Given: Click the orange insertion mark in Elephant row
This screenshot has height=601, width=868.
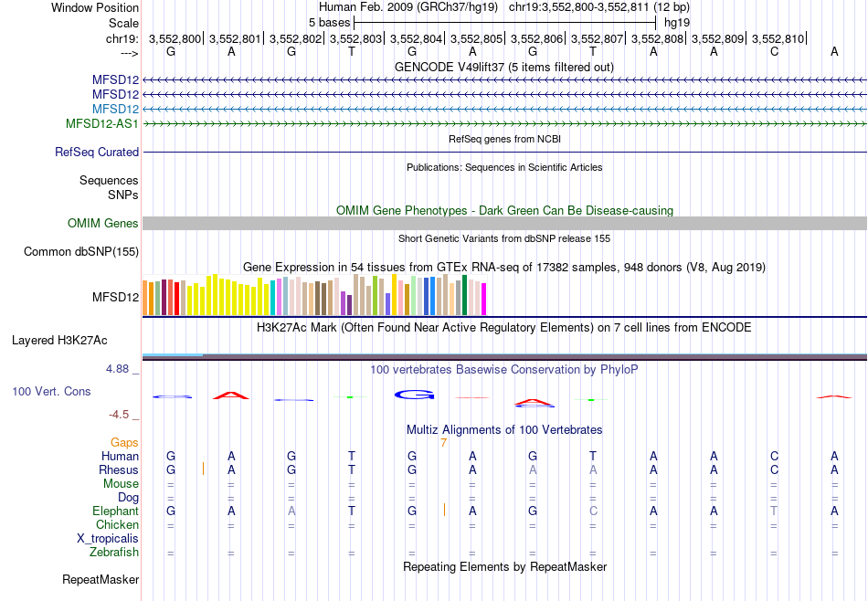Looking at the screenshot, I should (x=445, y=510).
